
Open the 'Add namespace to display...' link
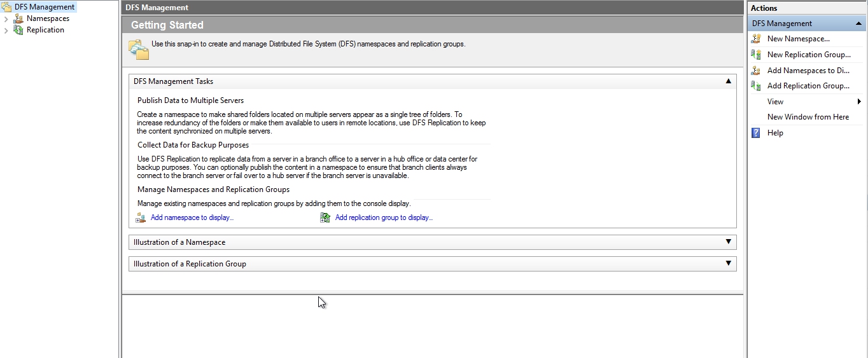click(x=192, y=218)
